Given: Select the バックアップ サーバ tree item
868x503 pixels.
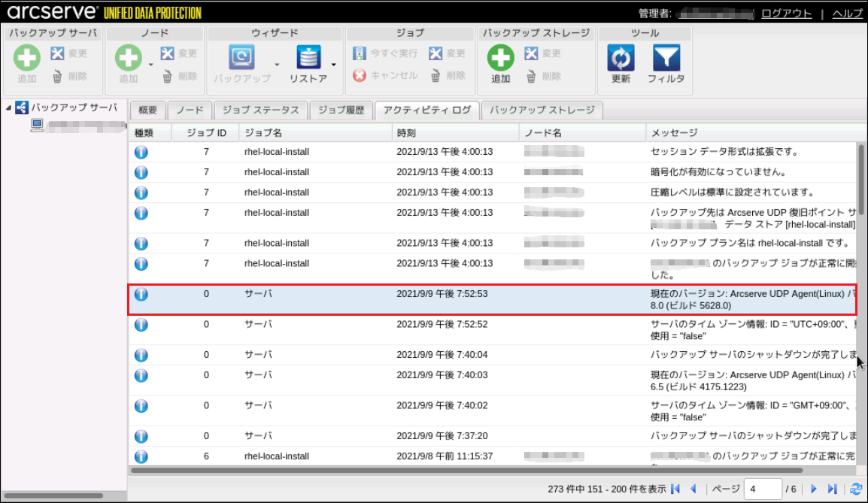Looking at the screenshot, I should click(x=74, y=108).
